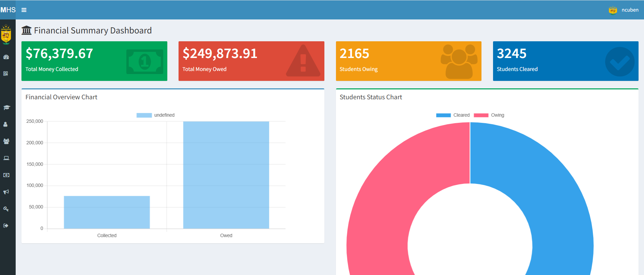The height and width of the screenshot is (275, 644).
Task: Open the QR code icon in sidebar
Action: click(x=6, y=74)
